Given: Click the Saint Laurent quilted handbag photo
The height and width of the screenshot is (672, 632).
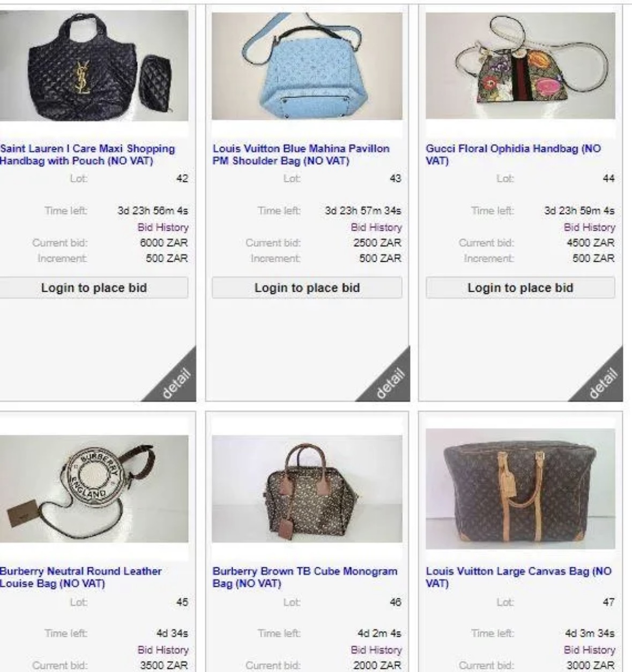Looking at the screenshot, I should point(94,66).
